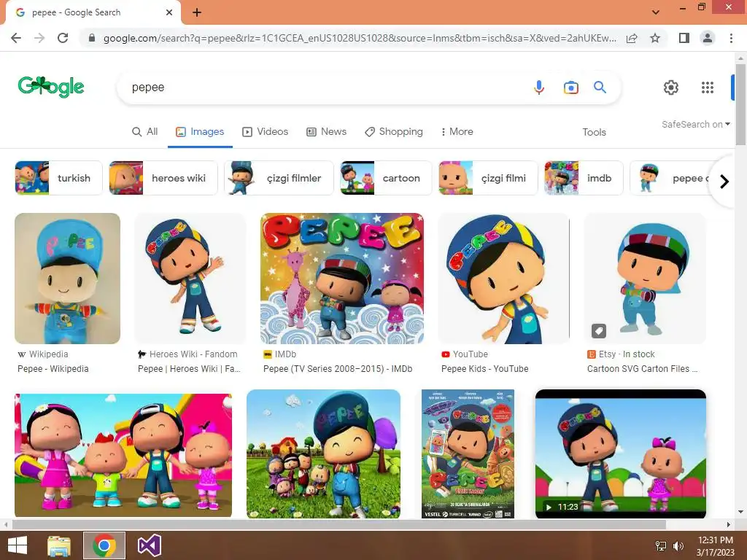The height and width of the screenshot is (560, 747).
Task: Open the four dancing children image
Action: tap(123, 455)
